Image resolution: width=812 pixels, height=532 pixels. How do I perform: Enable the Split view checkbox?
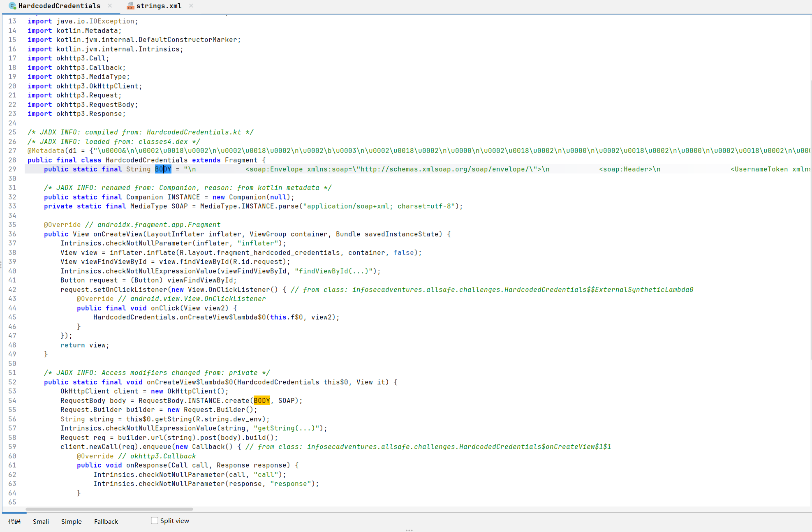155,520
